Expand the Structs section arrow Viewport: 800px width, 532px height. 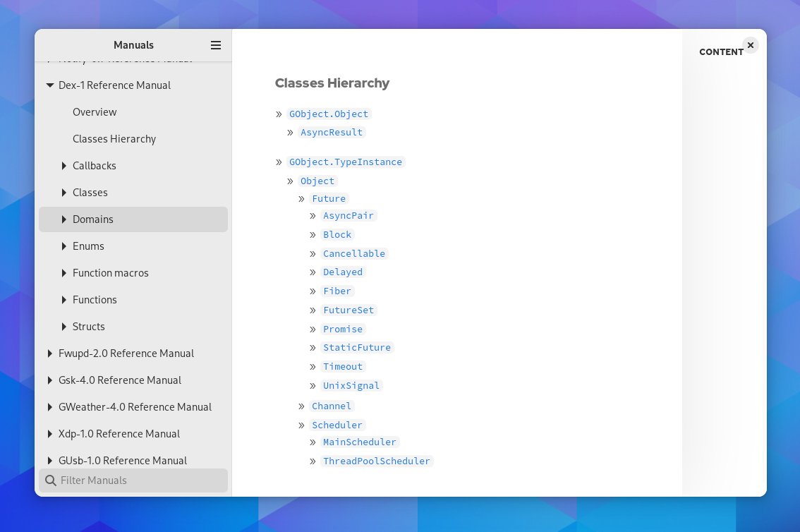tap(63, 327)
